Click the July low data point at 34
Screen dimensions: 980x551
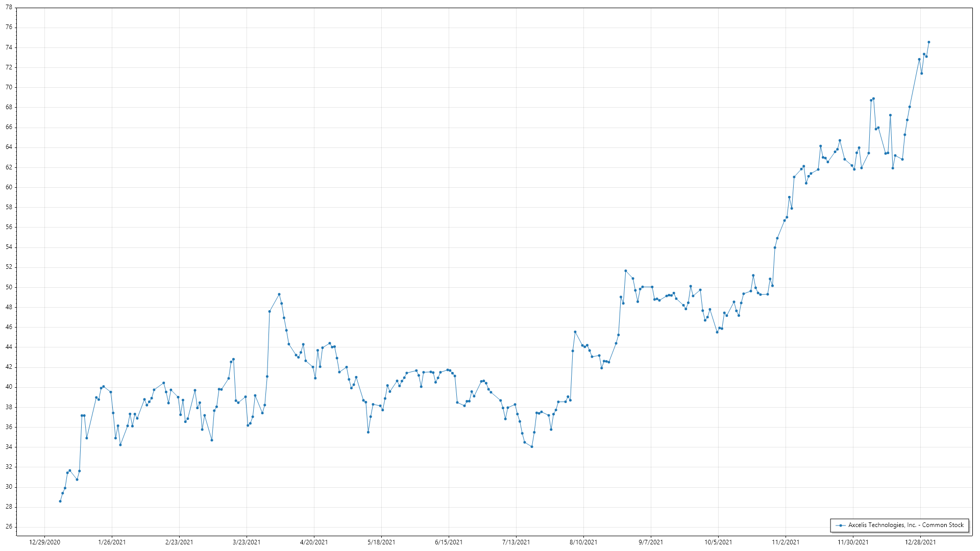tap(532, 447)
